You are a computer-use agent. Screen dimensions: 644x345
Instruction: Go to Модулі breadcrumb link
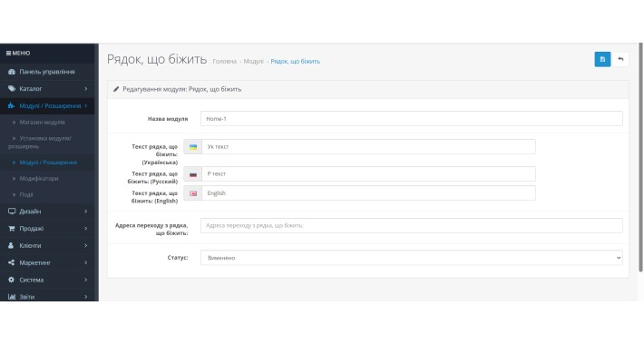253,61
